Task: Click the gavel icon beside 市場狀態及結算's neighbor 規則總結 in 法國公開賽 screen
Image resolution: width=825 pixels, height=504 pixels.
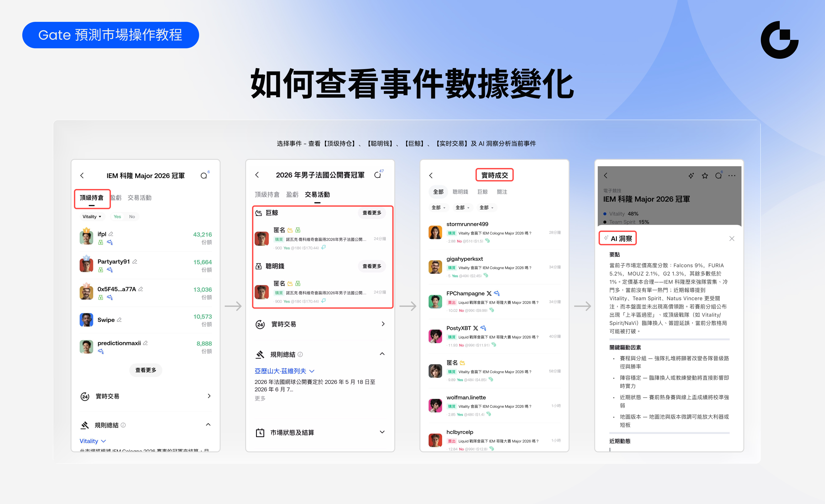Action: pyautogui.click(x=260, y=354)
